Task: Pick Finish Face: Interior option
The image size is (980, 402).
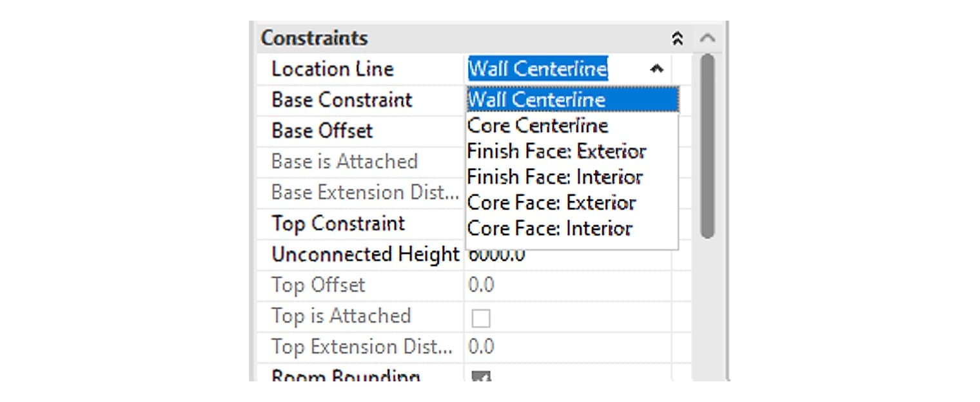Action: (x=572, y=177)
